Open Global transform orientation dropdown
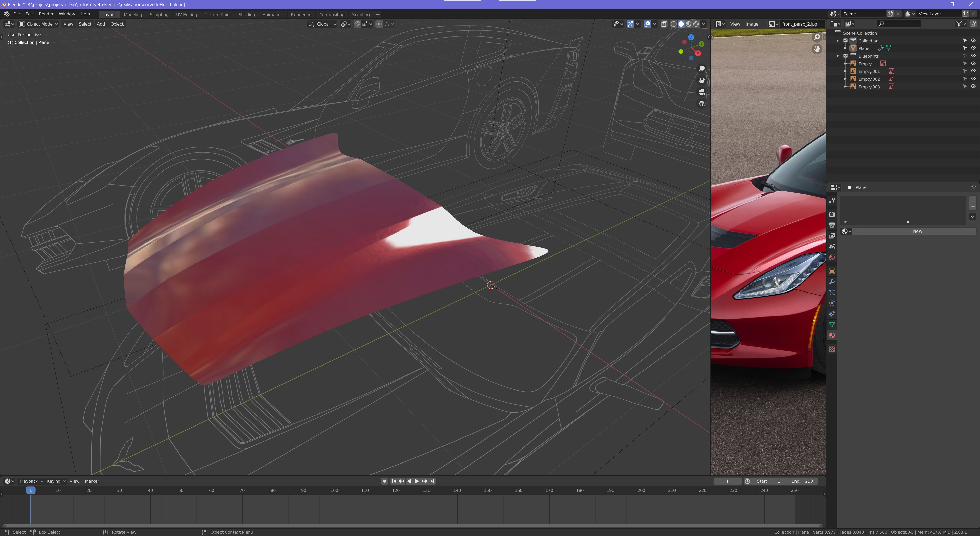 pos(323,24)
